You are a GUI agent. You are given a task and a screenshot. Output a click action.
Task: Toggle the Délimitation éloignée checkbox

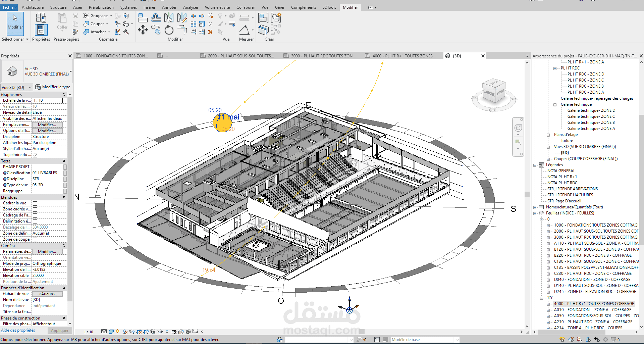pyautogui.click(x=35, y=222)
